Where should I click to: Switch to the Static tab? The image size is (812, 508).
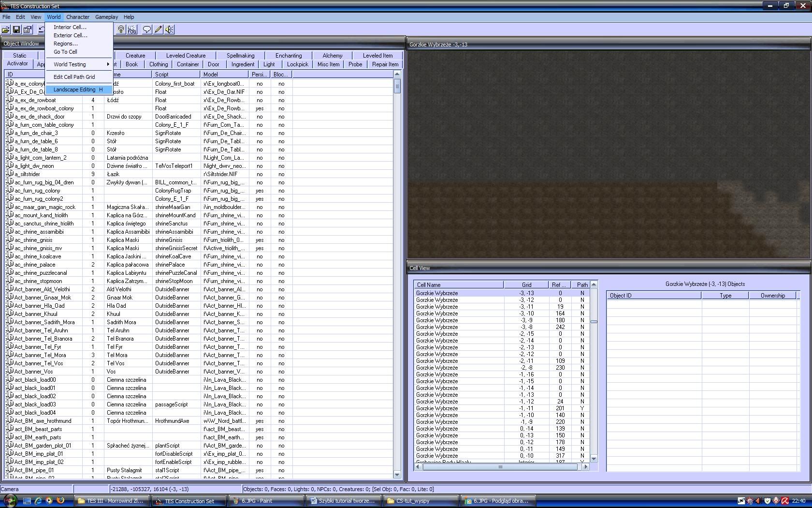coord(20,56)
